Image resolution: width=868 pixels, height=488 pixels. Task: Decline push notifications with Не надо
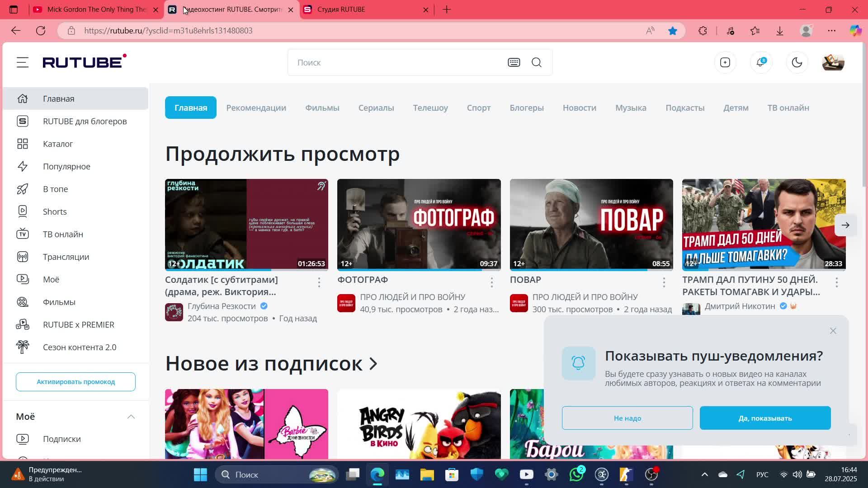coord(627,418)
